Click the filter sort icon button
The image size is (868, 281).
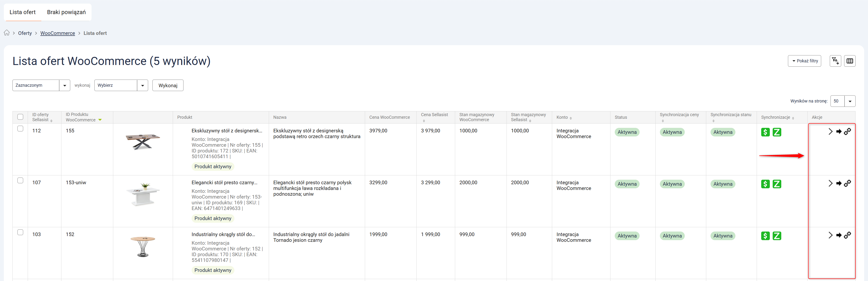coord(835,61)
